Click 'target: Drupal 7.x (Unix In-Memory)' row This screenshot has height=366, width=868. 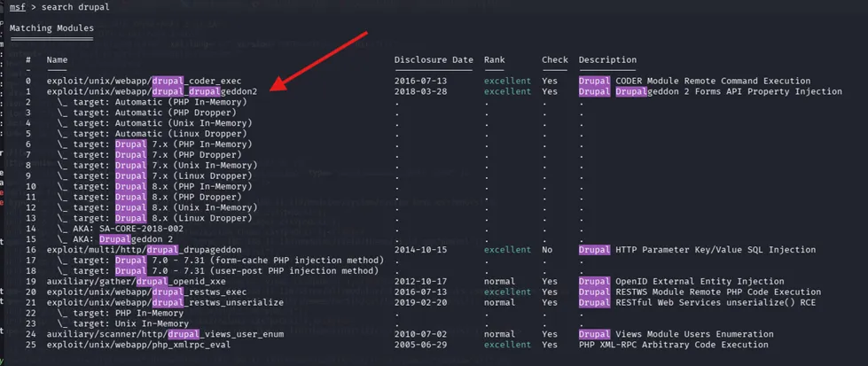[x=157, y=165]
